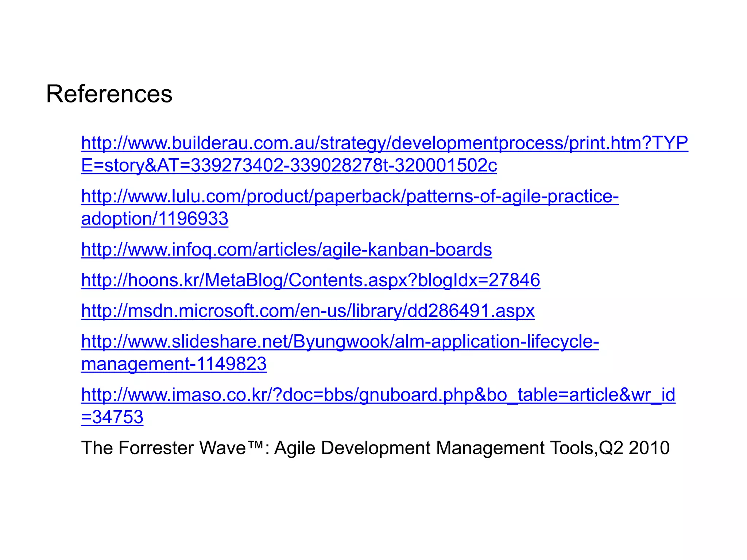Click the "adoption/1196933" wrapped link line
The image size is (747, 560).
click(x=155, y=219)
